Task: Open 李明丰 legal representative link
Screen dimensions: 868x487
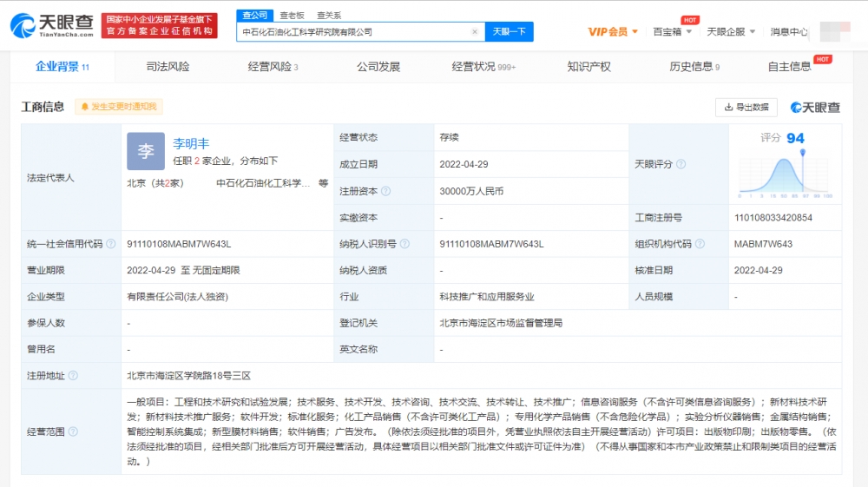Action: (x=191, y=143)
